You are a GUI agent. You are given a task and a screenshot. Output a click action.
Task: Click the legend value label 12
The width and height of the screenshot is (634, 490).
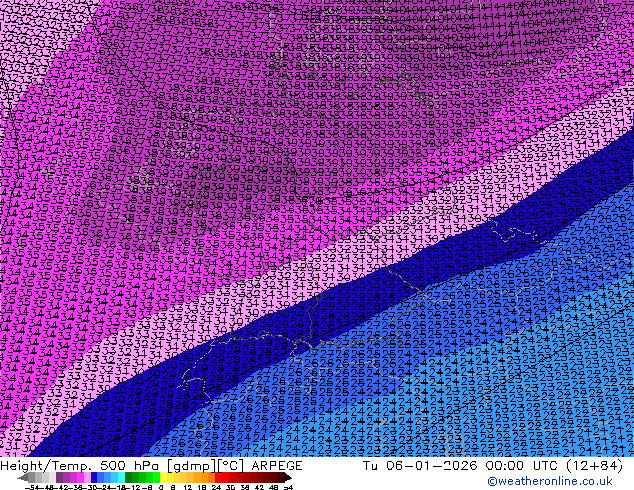(188, 488)
